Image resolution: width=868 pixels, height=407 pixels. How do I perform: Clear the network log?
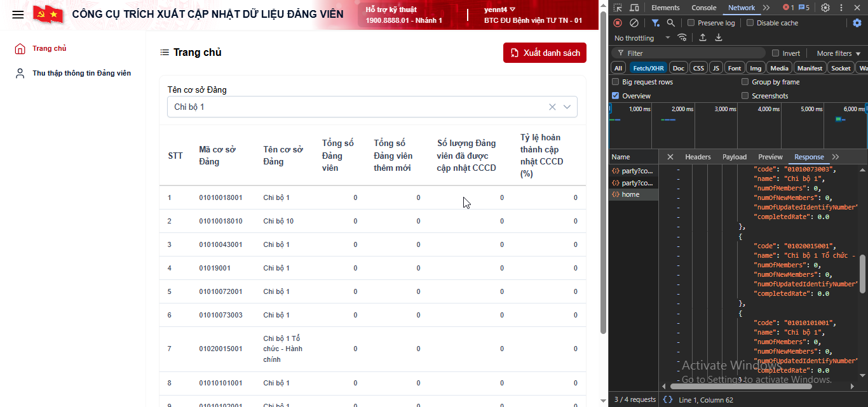click(x=632, y=22)
